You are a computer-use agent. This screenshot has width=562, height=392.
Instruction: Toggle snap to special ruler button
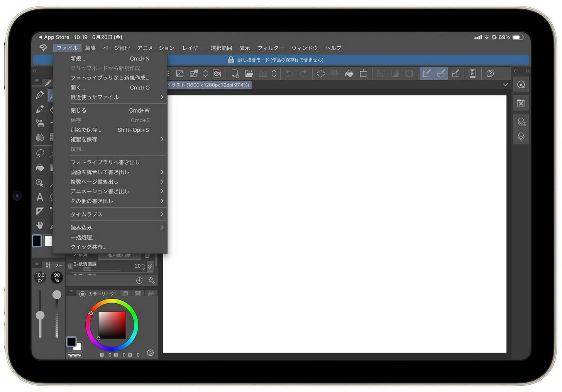441,73
